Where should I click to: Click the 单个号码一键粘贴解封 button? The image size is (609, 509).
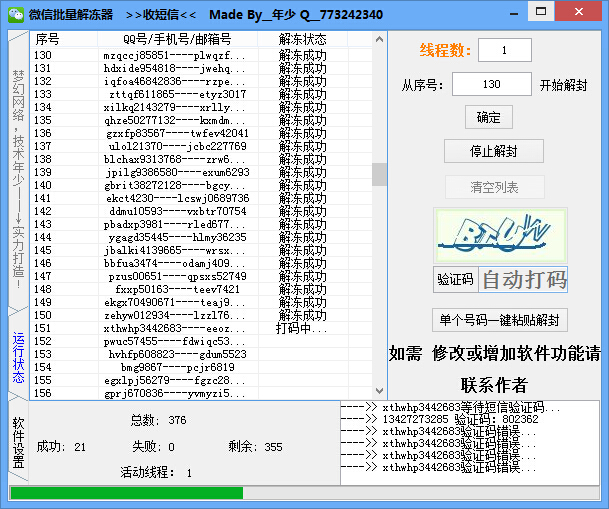499,320
